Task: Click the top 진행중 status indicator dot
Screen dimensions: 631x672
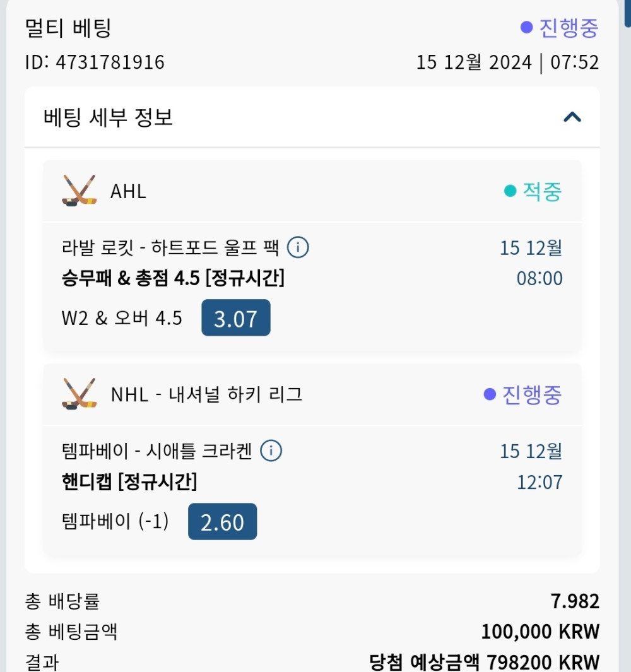Action: pos(526,28)
